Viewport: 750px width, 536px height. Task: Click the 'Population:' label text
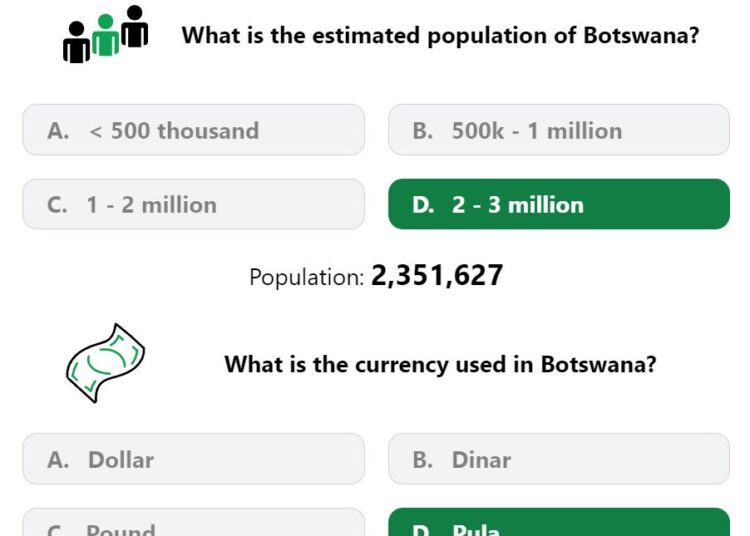(x=307, y=277)
